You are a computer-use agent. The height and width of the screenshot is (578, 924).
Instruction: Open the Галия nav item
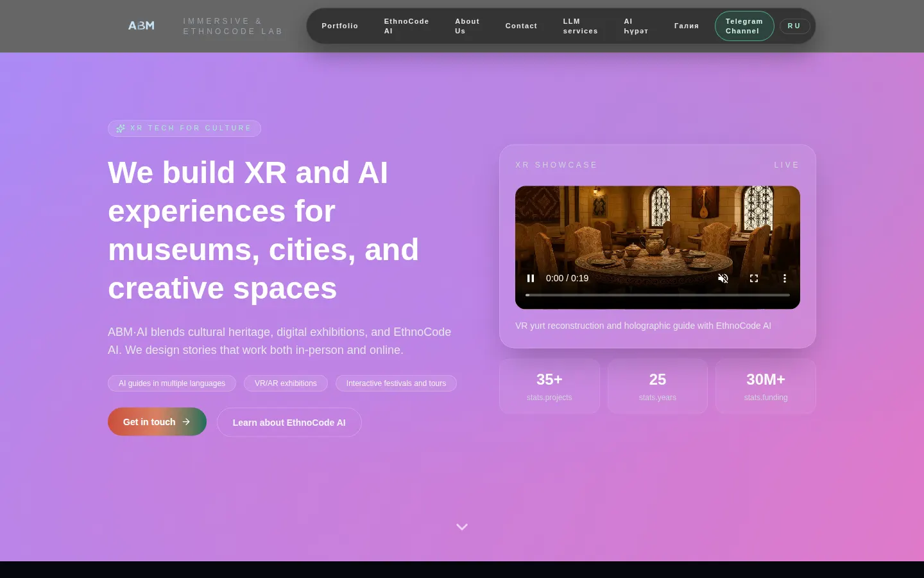pos(687,26)
